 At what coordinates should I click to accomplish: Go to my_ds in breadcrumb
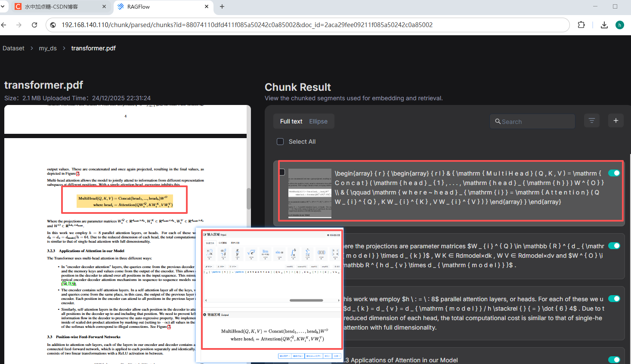tap(48, 48)
